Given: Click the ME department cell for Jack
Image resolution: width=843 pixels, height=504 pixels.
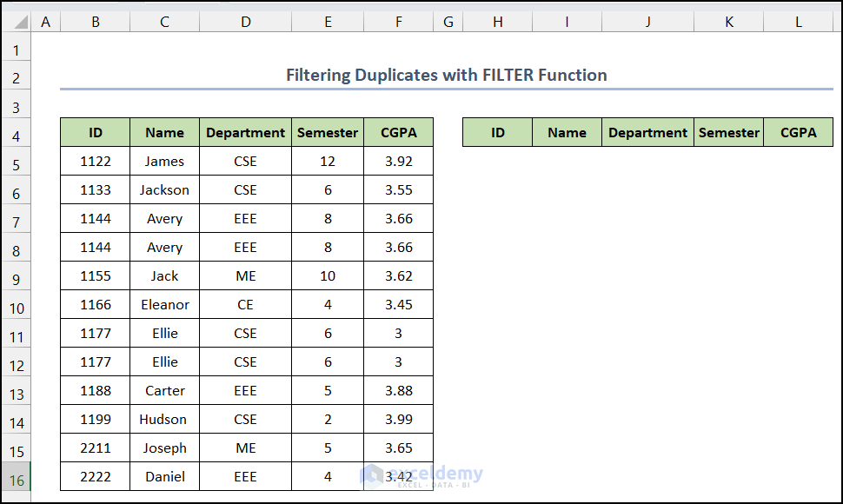Looking at the screenshot, I should tap(245, 275).
